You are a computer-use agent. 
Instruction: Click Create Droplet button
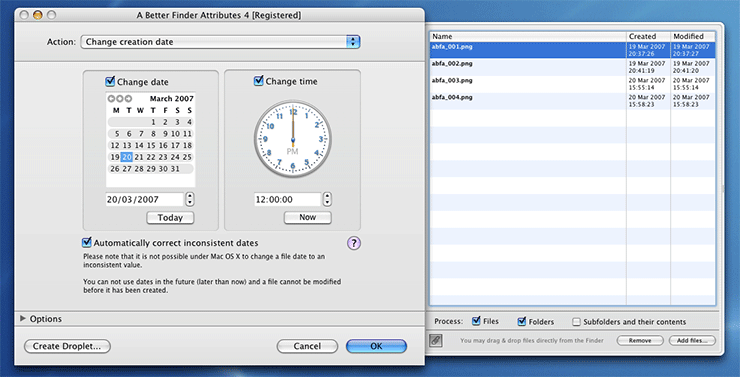coord(67,346)
